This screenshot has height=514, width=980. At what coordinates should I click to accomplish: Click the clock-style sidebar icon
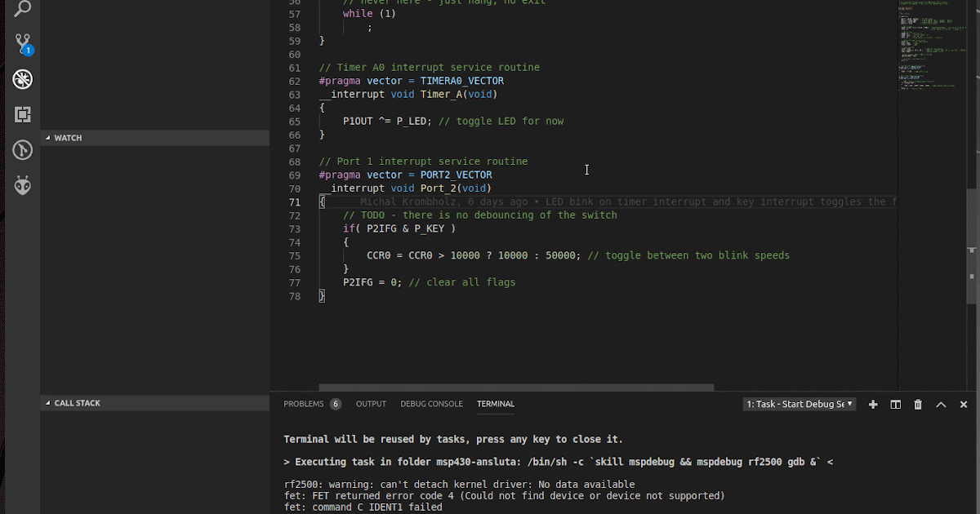pos(21,150)
